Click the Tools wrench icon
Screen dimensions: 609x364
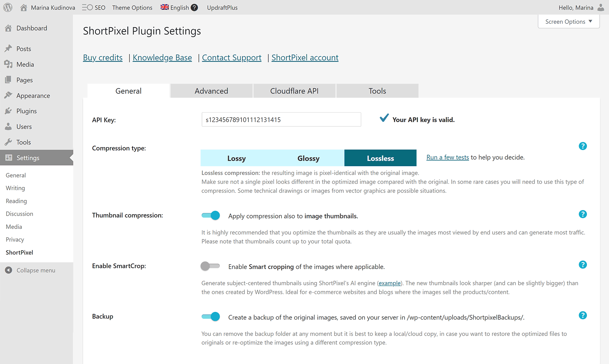[8, 142]
